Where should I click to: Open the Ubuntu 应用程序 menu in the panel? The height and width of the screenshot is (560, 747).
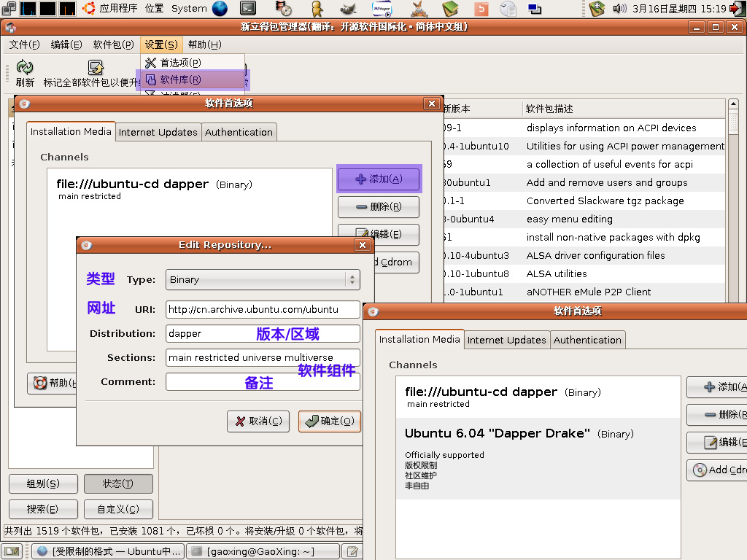[110, 8]
